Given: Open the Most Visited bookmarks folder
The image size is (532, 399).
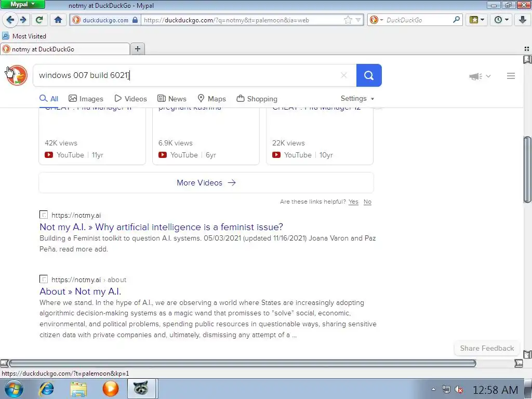Looking at the screenshot, I should [x=24, y=36].
